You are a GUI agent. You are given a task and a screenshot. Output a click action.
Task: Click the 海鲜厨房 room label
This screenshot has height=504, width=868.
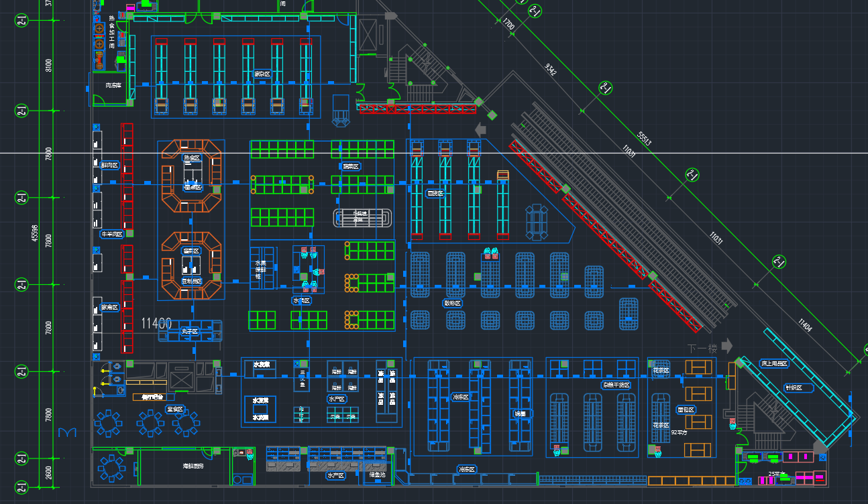(x=193, y=465)
